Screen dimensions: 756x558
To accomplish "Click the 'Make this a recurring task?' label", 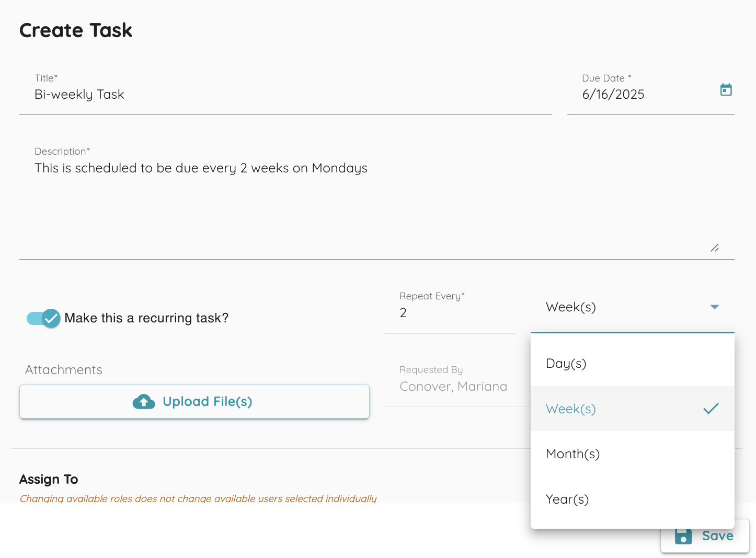I will pos(146,318).
